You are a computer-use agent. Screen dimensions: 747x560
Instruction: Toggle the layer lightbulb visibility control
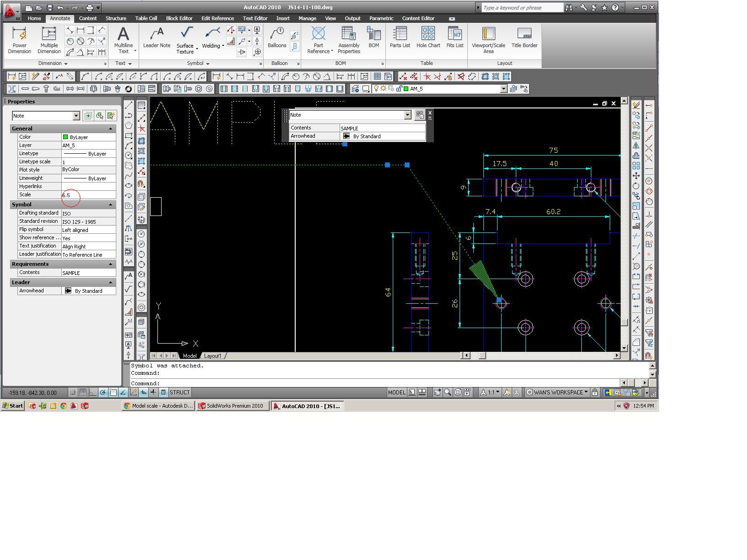[x=375, y=89]
